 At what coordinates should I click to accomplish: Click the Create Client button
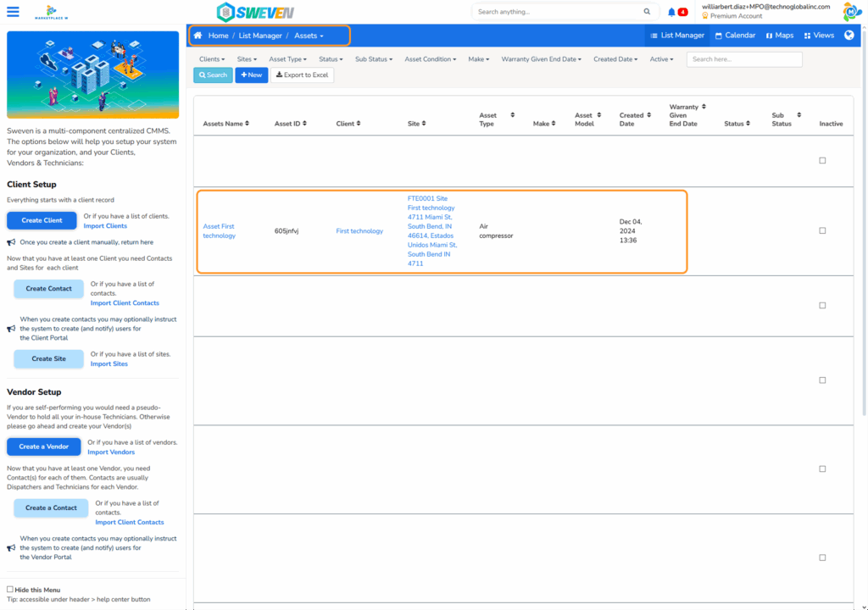[42, 220]
